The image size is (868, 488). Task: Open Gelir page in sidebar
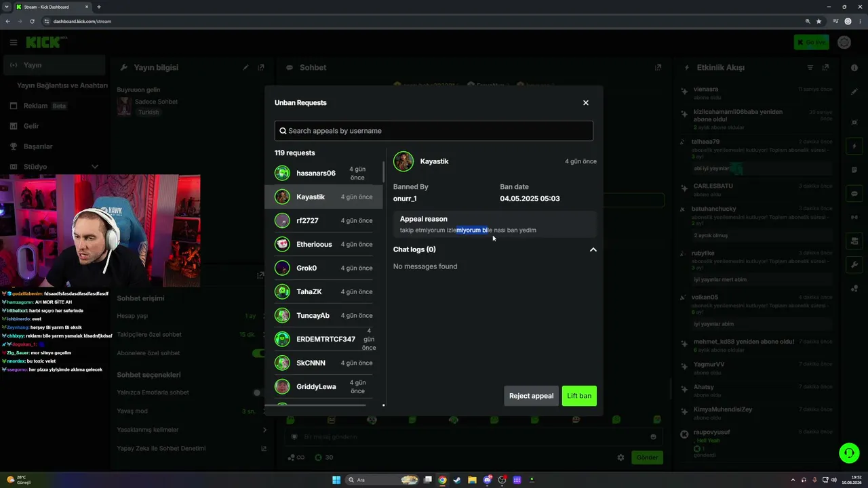(54, 126)
